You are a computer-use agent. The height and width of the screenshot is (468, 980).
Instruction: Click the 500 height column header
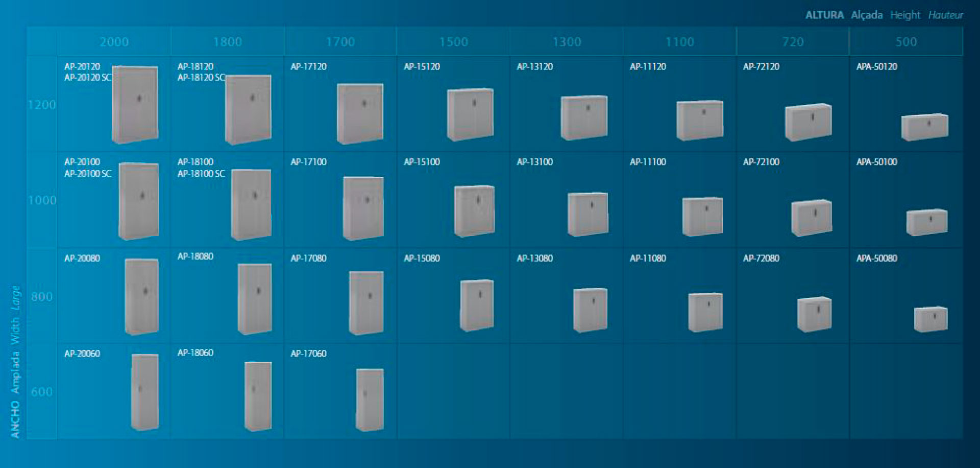906,42
